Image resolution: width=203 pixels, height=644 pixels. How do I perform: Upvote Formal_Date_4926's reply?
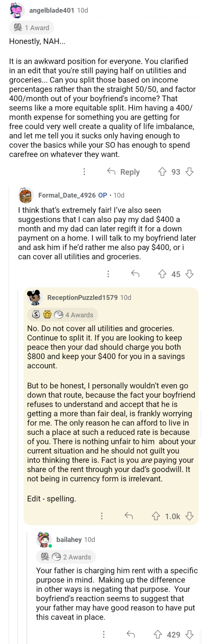tap(162, 274)
